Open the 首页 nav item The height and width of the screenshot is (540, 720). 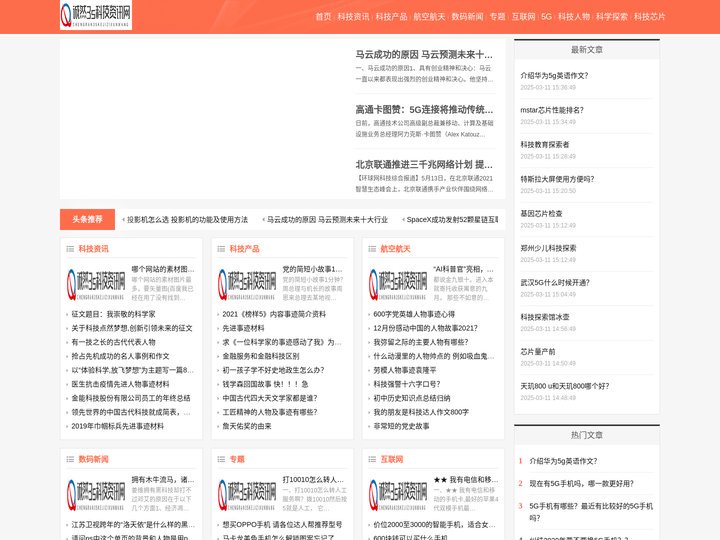(x=323, y=17)
